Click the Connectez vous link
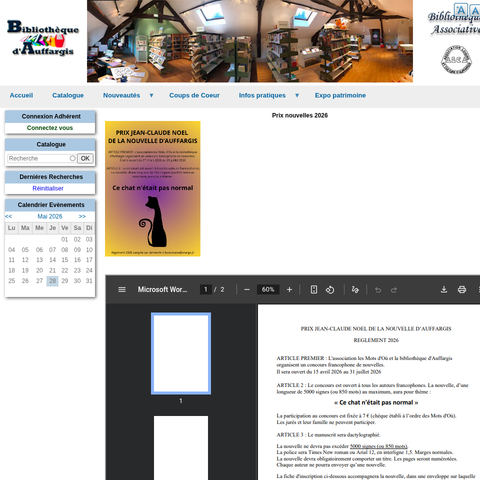This screenshot has width=480, height=480. [50, 128]
